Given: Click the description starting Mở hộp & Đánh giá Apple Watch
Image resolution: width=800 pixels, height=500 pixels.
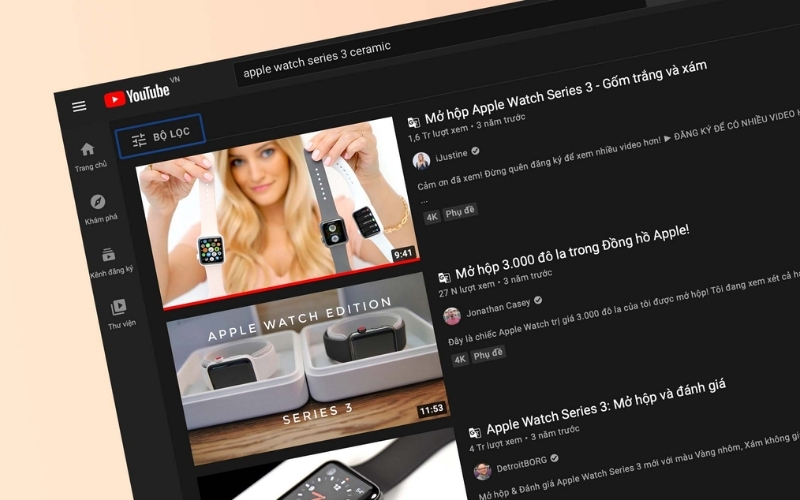Looking at the screenshot, I should 639,465.
